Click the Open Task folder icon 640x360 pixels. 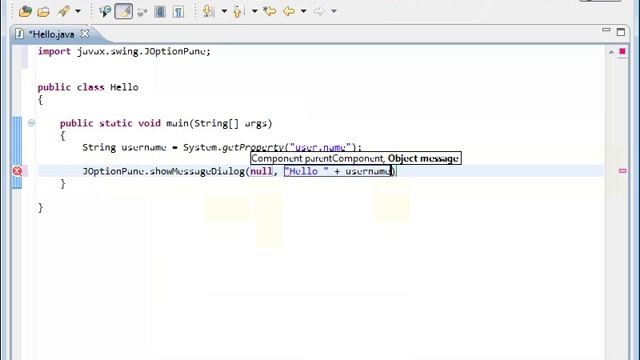click(x=43, y=11)
